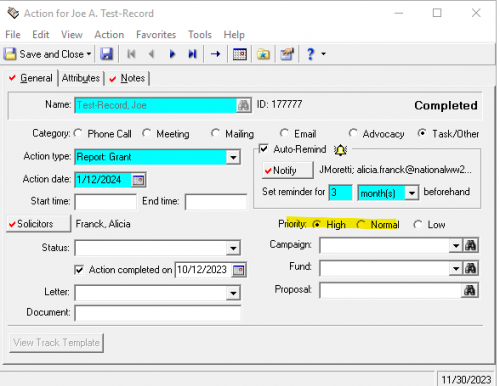Click the application icon in title bar
Screen dimensions: 500x386
[13, 13]
